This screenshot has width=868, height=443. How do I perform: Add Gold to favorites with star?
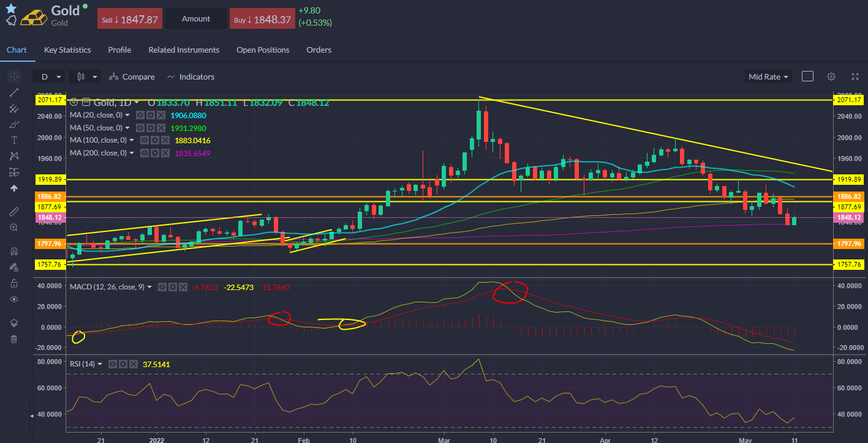coord(10,9)
